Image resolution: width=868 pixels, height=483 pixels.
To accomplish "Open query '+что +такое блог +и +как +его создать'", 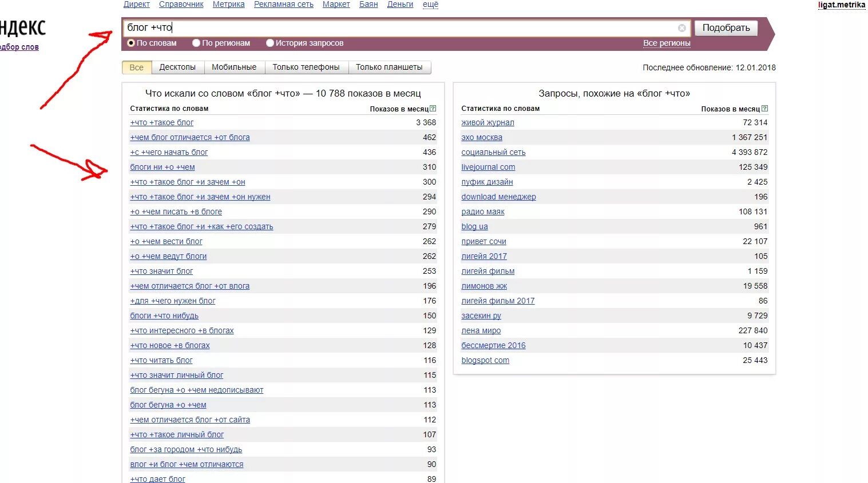I will 201,226.
